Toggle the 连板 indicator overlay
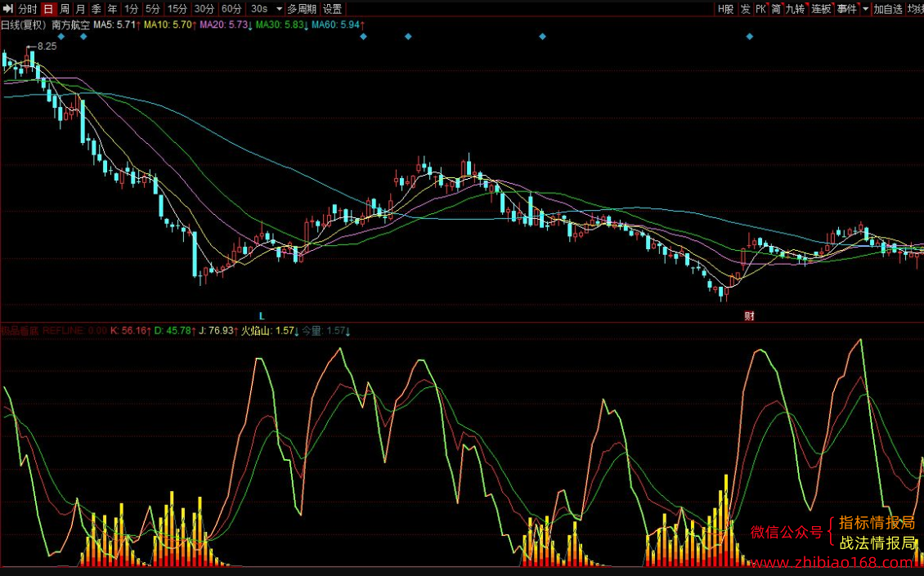This screenshot has width=924, height=576. 821,9
